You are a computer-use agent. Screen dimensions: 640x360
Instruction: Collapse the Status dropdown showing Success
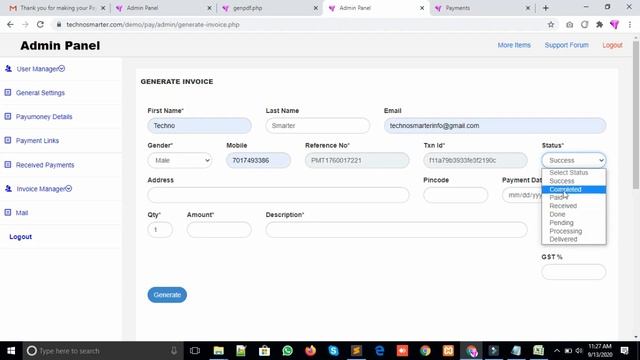point(573,160)
